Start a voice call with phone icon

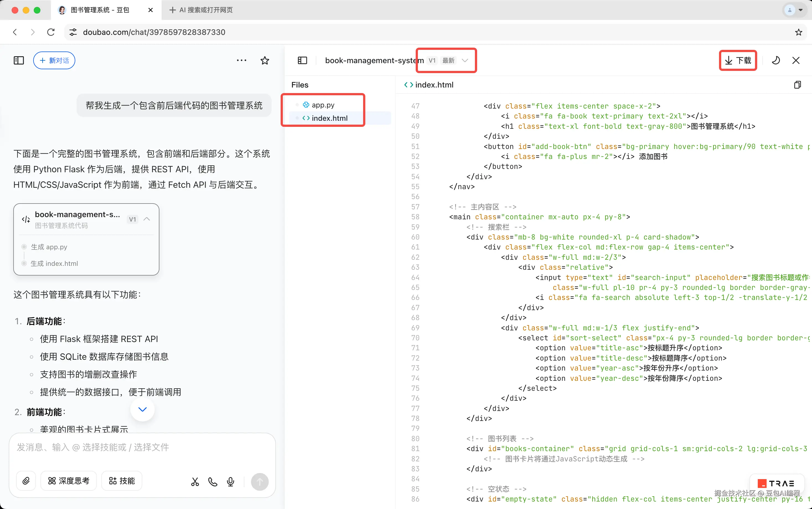[x=213, y=482]
